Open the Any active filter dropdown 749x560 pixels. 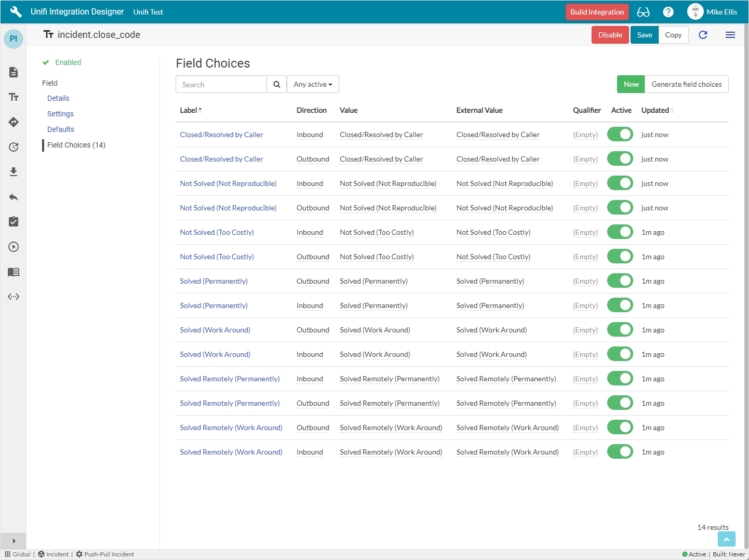[313, 84]
